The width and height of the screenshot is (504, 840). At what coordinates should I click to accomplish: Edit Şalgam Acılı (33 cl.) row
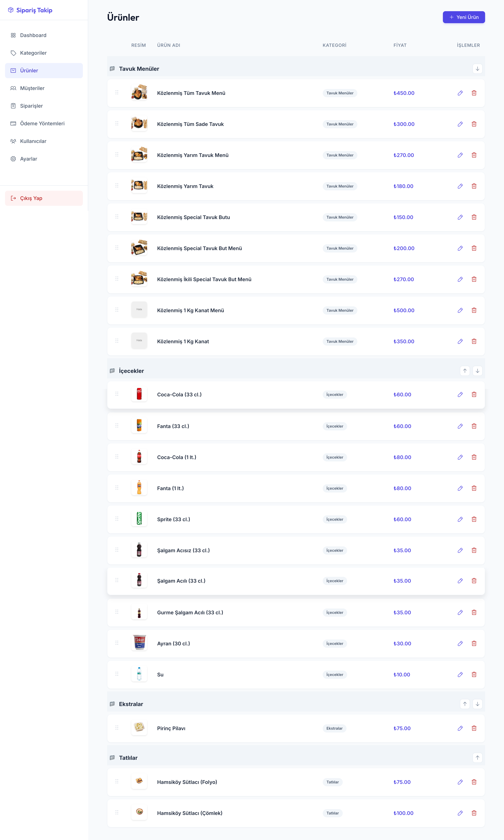[x=460, y=581]
